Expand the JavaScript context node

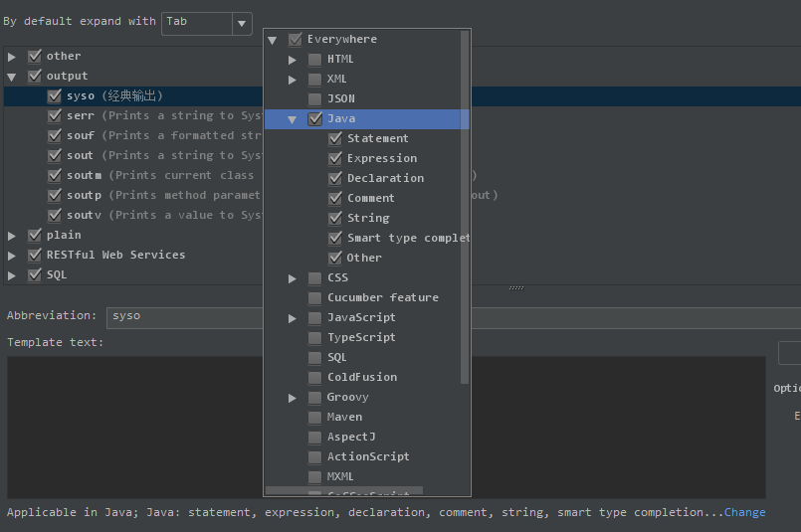pos(293,318)
